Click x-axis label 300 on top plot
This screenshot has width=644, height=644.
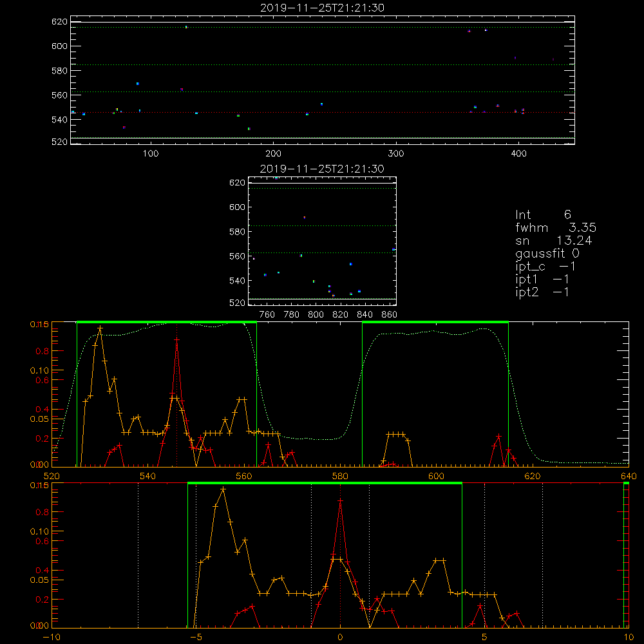[x=396, y=154]
